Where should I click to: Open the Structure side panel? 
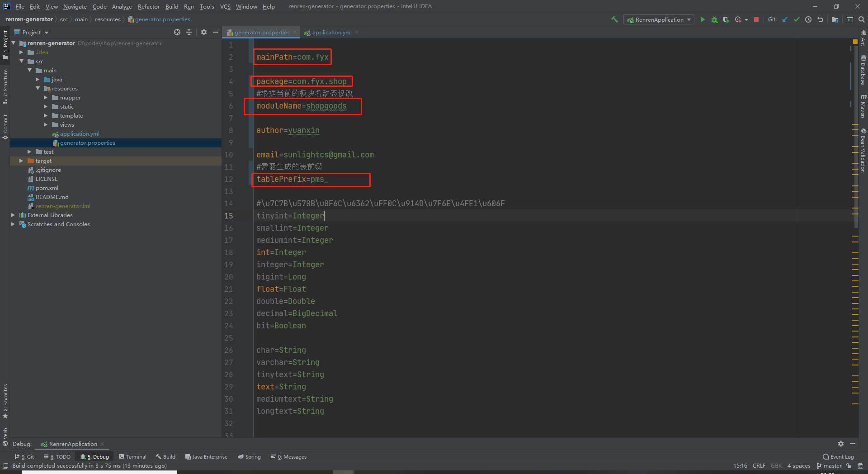coord(5,86)
